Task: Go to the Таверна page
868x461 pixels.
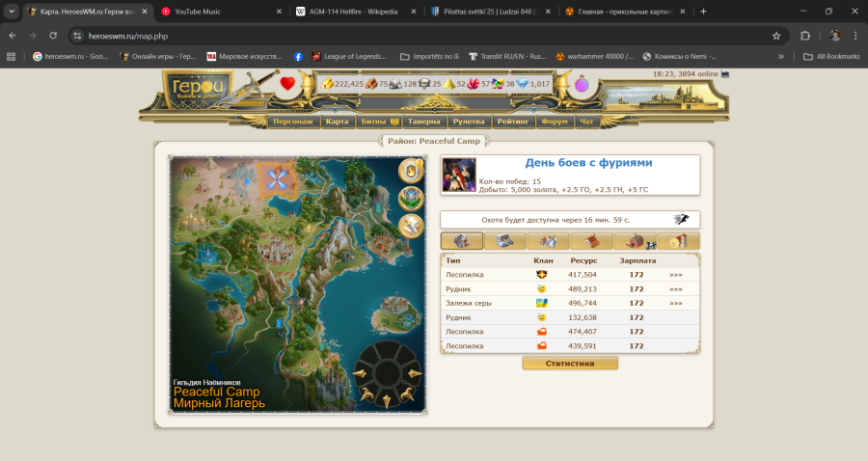Action: point(424,122)
